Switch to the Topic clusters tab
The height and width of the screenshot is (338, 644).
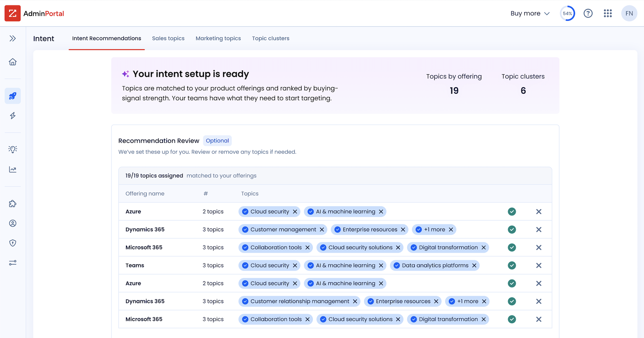271,38
